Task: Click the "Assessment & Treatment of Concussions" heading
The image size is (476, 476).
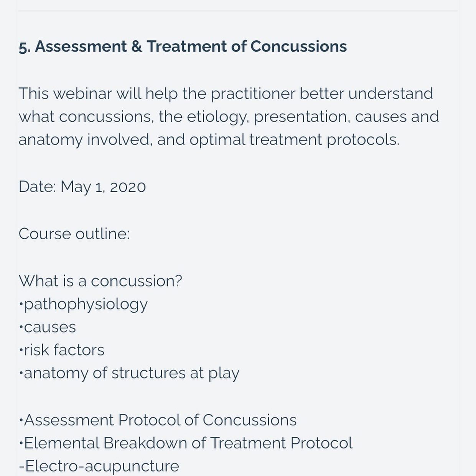Action: tap(191, 46)
